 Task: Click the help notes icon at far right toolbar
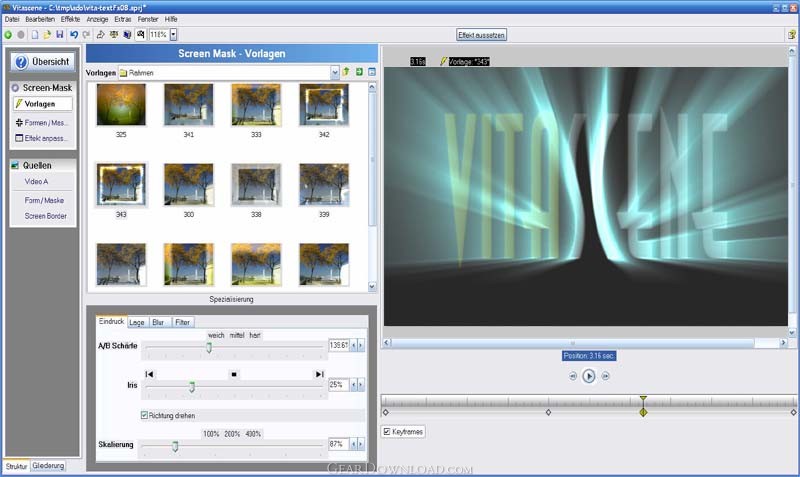[x=791, y=35]
